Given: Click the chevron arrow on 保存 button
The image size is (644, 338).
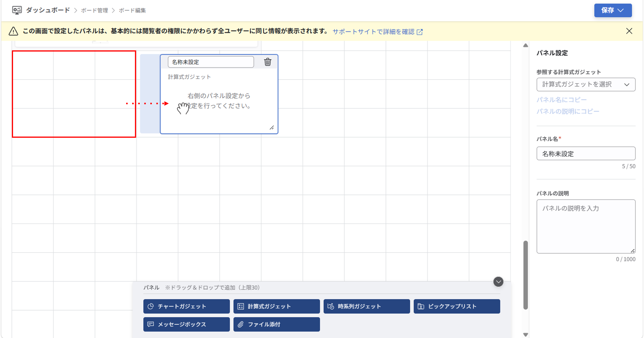Looking at the screenshot, I should tap(621, 10).
